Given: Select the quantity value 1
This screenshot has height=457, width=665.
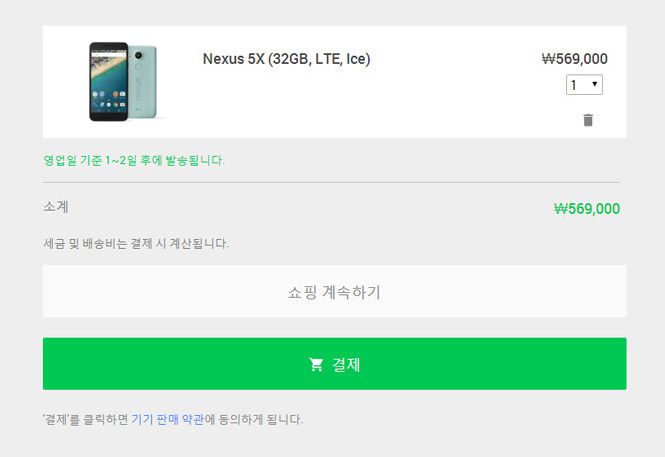Looking at the screenshot, I should tap(574, 85).
